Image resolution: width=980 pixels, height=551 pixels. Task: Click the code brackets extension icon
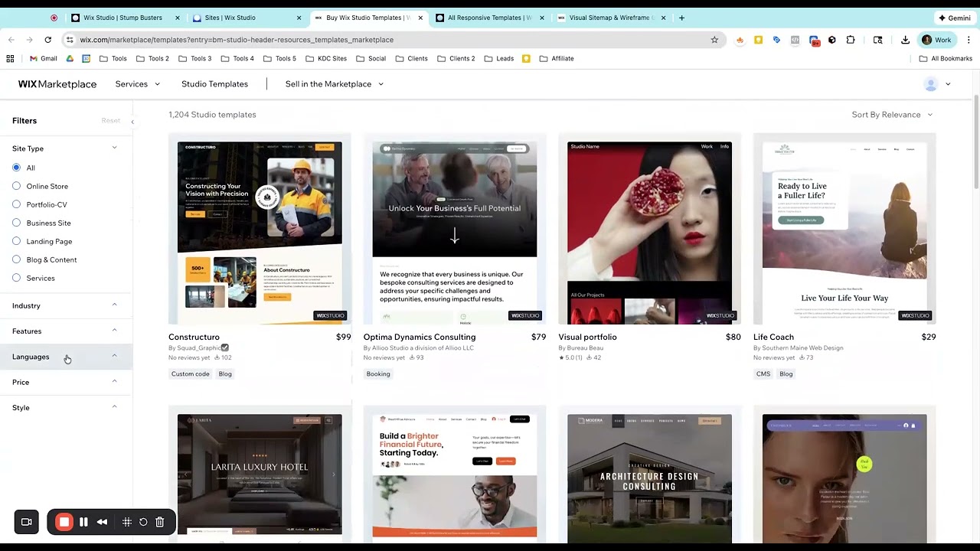tap(795, 40)
